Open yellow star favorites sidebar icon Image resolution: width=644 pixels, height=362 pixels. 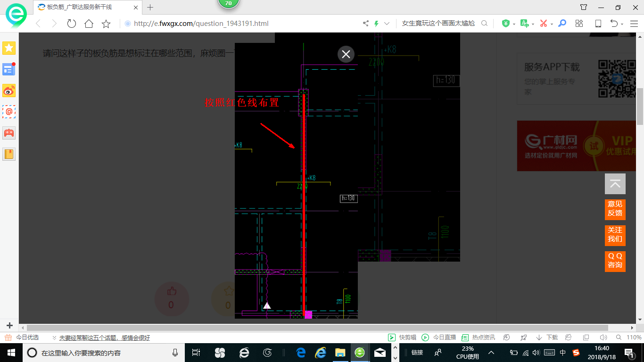(x=9, y=48)
